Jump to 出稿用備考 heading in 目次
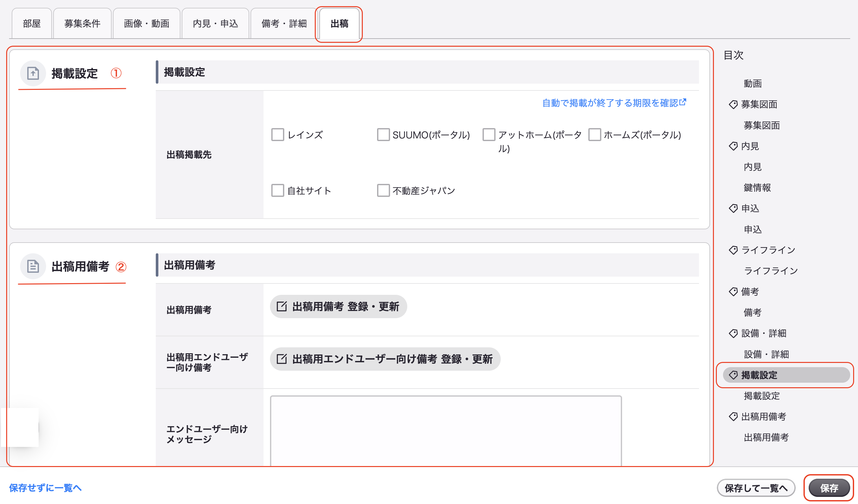The width and height of the screenshot is (858, 504). coord(764,416)
